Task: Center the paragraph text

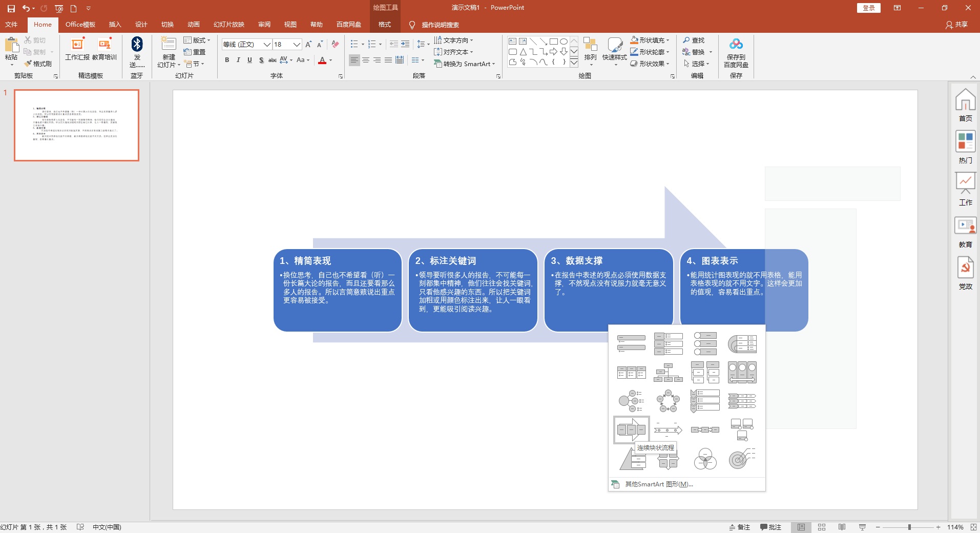Action: [x=366, y=60]
